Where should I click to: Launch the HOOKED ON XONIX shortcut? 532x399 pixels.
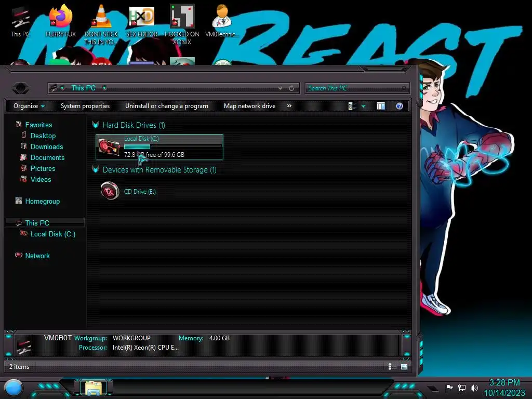pos(182,24)
